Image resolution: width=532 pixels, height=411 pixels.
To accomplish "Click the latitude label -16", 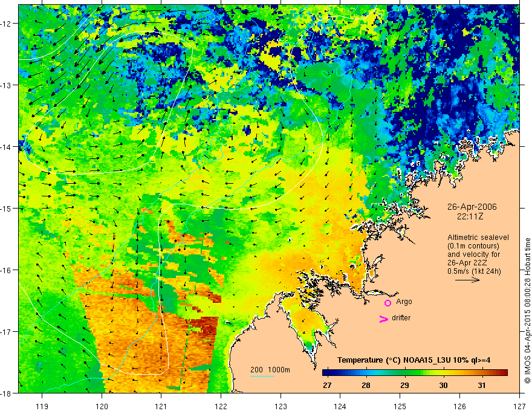I will point(6,270).
